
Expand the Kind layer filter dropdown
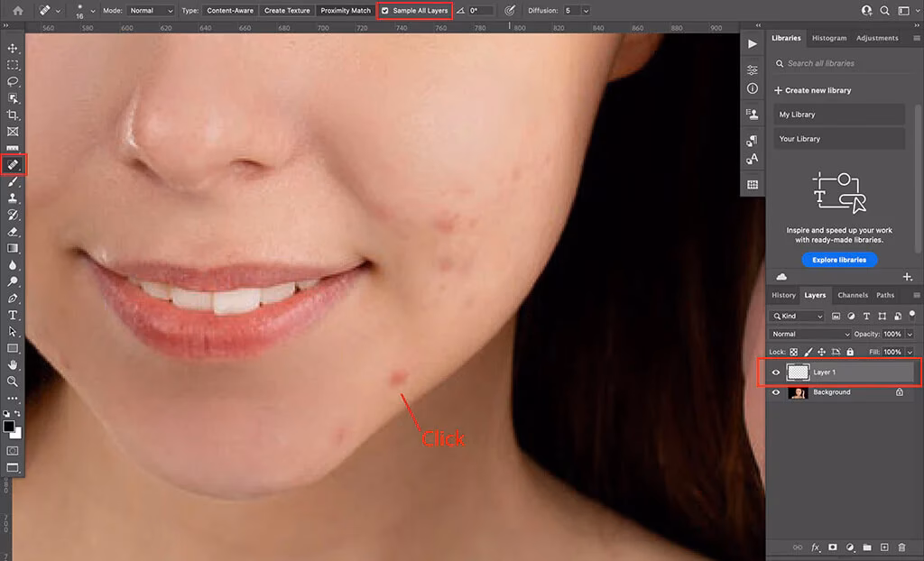coord(797,317)
